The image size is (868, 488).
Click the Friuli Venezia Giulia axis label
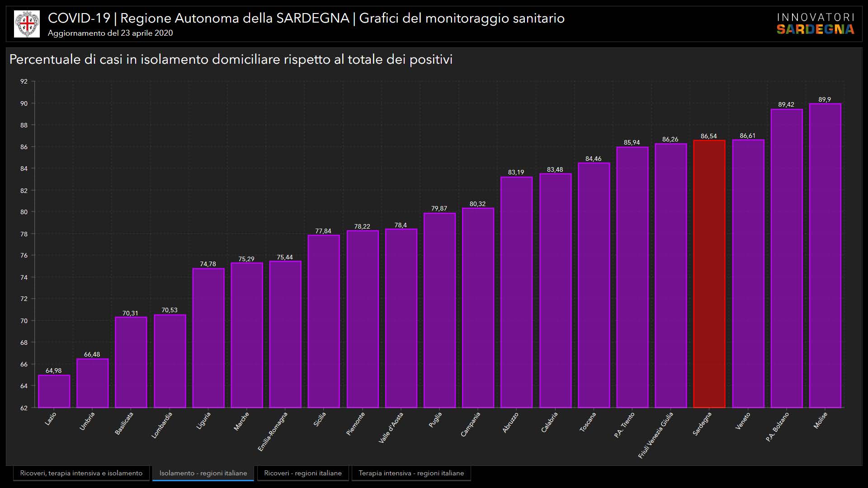coord(656,435)
